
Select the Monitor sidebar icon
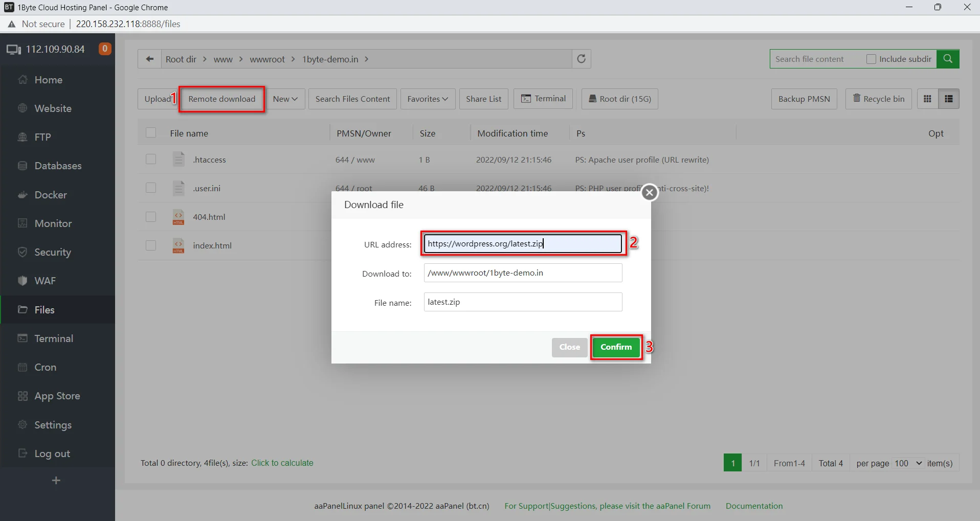click(23, 223)
